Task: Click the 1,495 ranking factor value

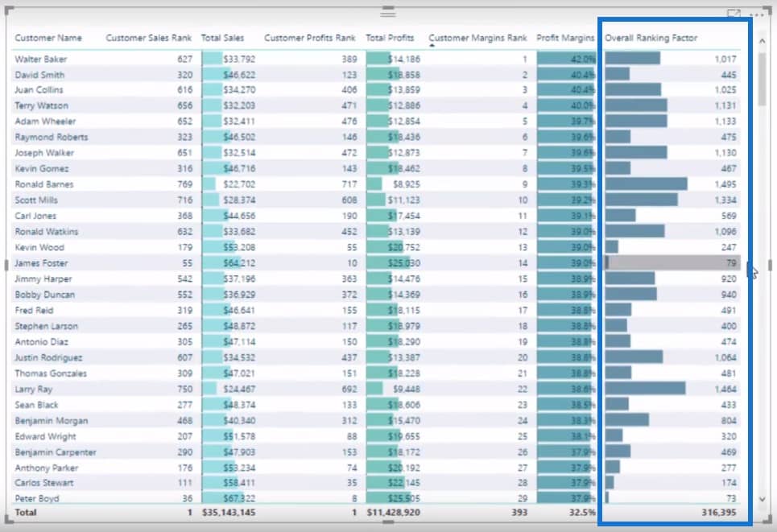Action: click(725, 184)
